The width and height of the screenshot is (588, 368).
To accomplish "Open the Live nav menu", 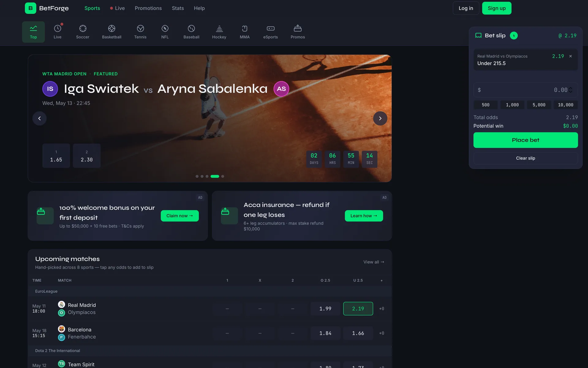I will coord(117,8).
